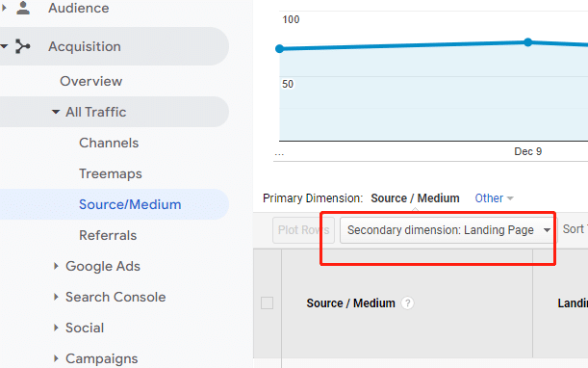Open the Other primary dimension dropdown
This screenshot has height=368, width=588.
494,197
